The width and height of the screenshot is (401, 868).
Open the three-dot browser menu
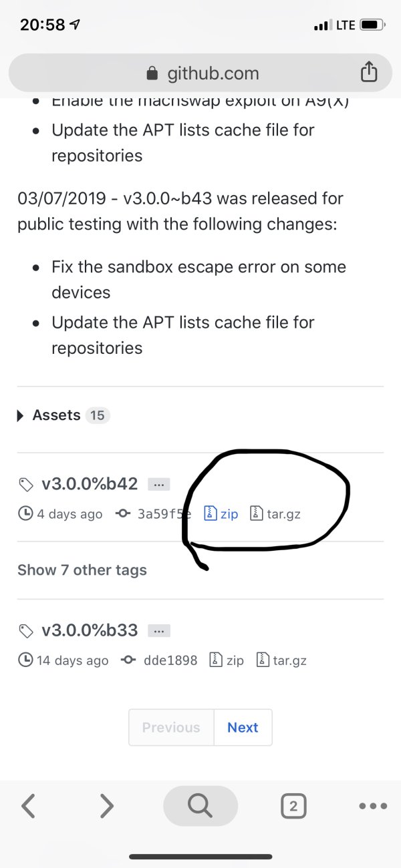click(372, 806)
